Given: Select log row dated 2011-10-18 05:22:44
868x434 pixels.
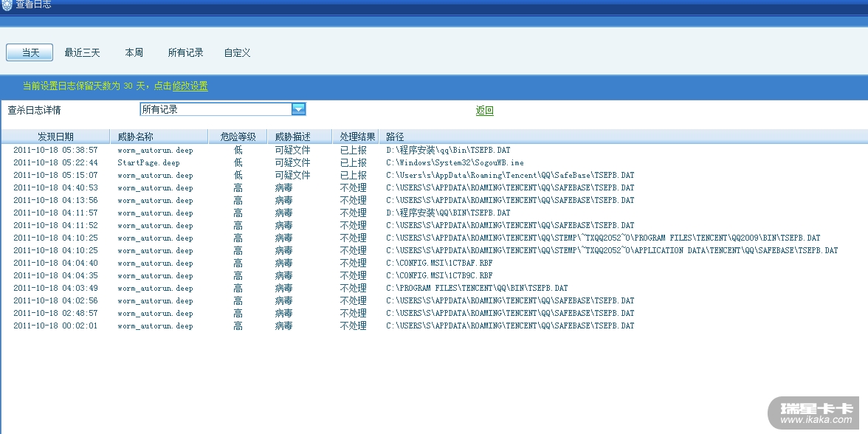Looking at the screenshot, I should pos(434,162).
